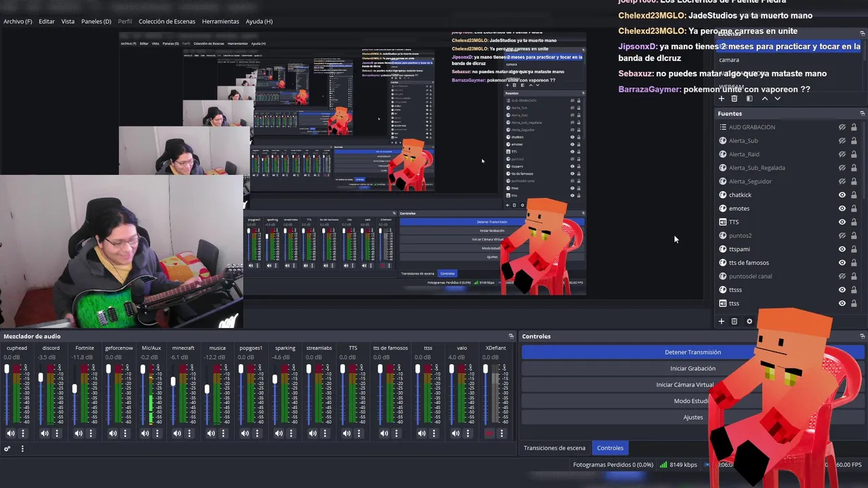Pop out the Fuentes dock
This screenshot has height=488, width=868.
click(x=863, y=113)
